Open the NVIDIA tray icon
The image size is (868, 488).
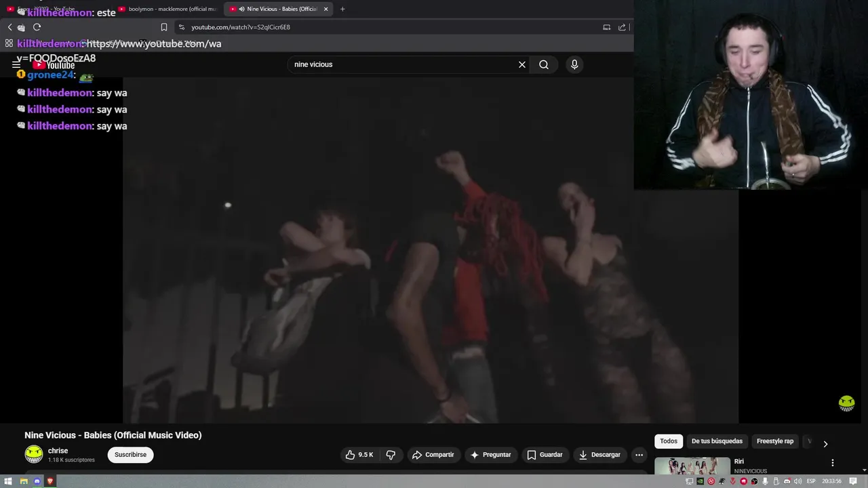[x=701, y=481]
